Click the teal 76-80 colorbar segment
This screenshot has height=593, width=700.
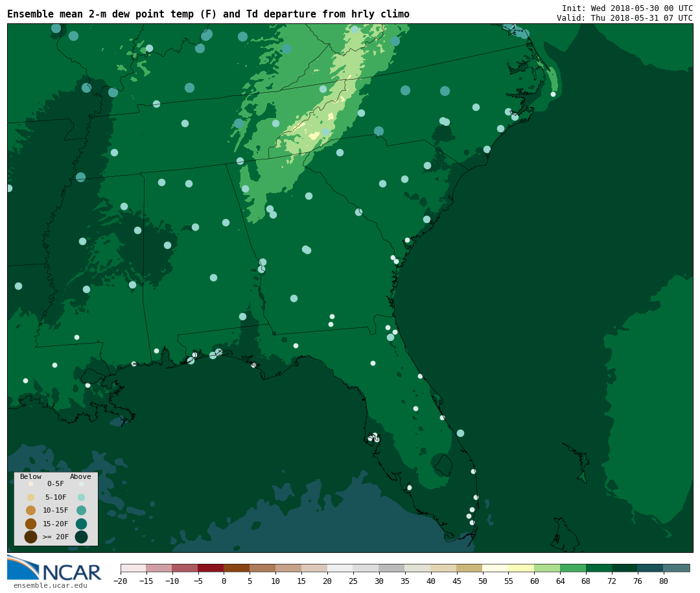click(651, 568)
